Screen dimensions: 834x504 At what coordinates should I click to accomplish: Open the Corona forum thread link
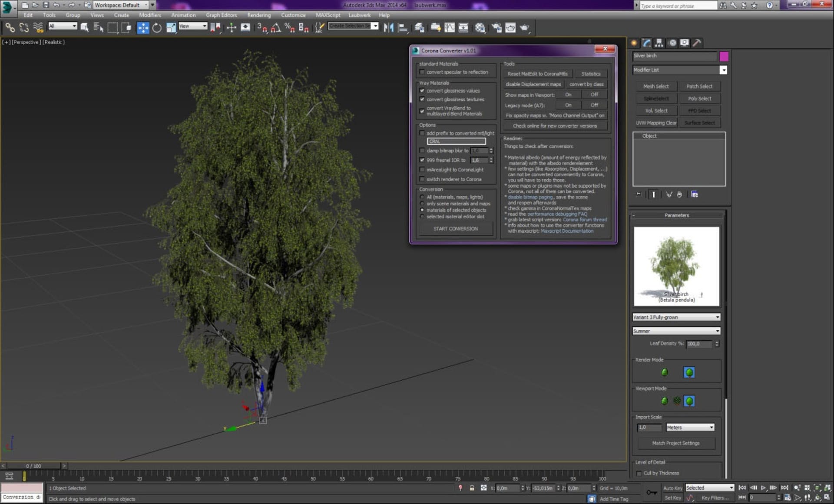585,220
